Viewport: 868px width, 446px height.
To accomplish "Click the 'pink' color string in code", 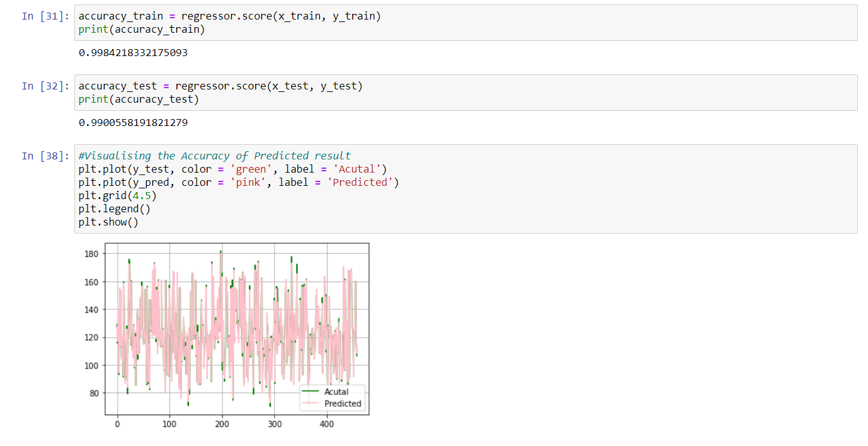I will pyautogui.click(x=248, y=182).
